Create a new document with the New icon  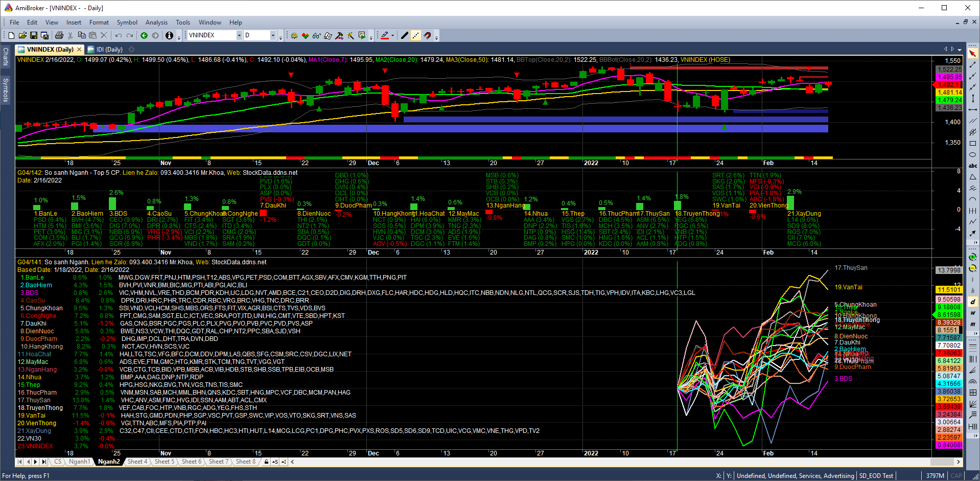(x=11, y=35)
